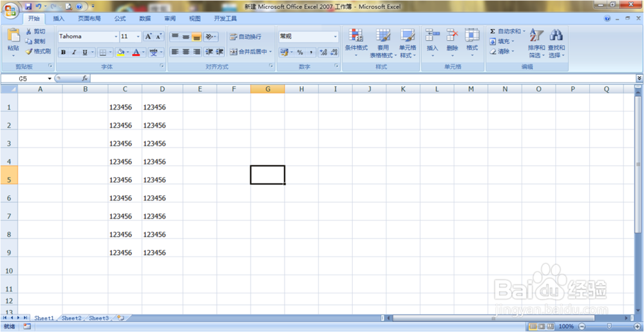Switch to the 公式 ribbon tab
Viewport: 644px width, 332px height.
120,19
